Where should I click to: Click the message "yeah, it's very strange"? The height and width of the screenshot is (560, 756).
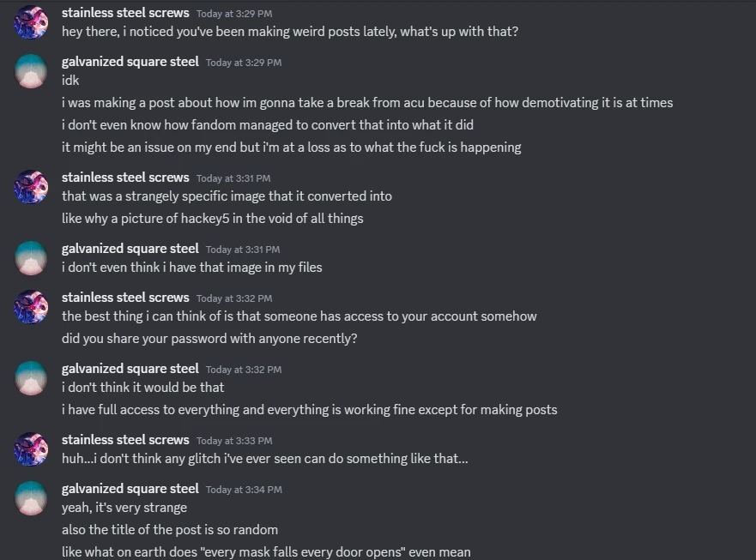[124, 507]
